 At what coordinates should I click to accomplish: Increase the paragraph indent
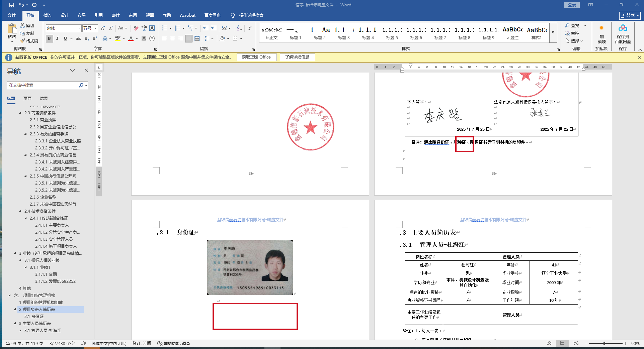click(x=214, y=28)
